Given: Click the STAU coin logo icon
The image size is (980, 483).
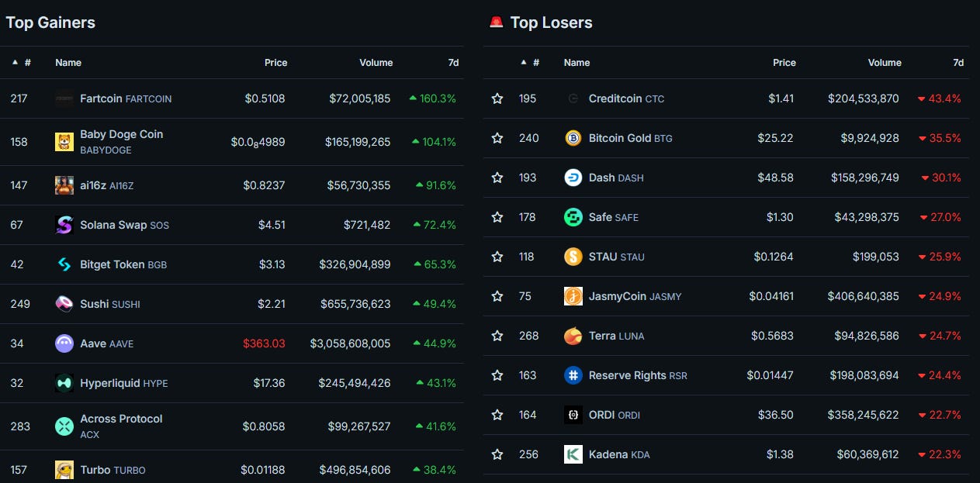Looking at the screenshot, I should coord(573,257).
